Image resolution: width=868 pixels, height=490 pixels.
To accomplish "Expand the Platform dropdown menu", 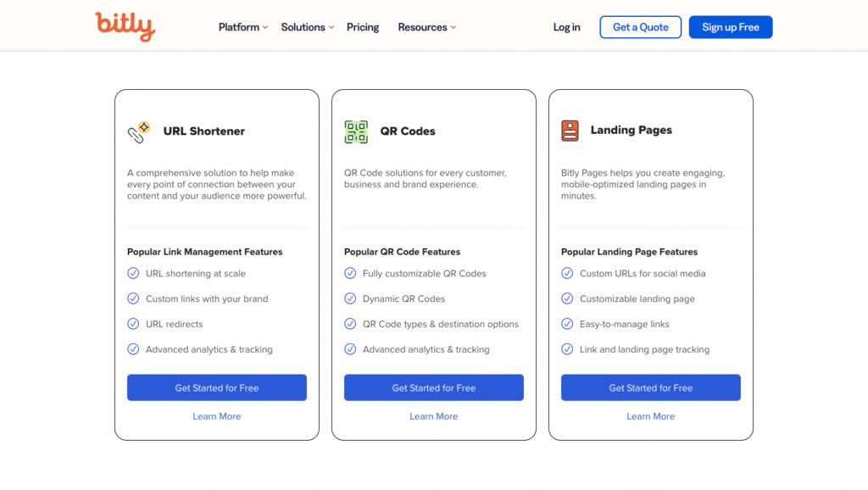I will (243, 27).
